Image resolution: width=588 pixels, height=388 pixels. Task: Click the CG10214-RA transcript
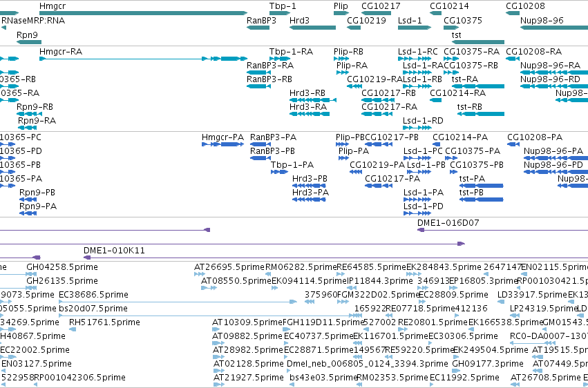pos(436,100)
